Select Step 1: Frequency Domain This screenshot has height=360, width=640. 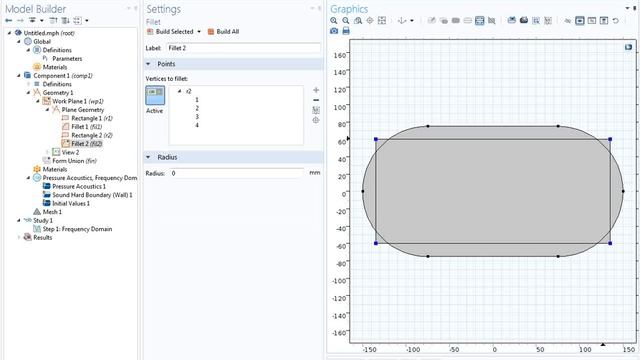point(77,229)
